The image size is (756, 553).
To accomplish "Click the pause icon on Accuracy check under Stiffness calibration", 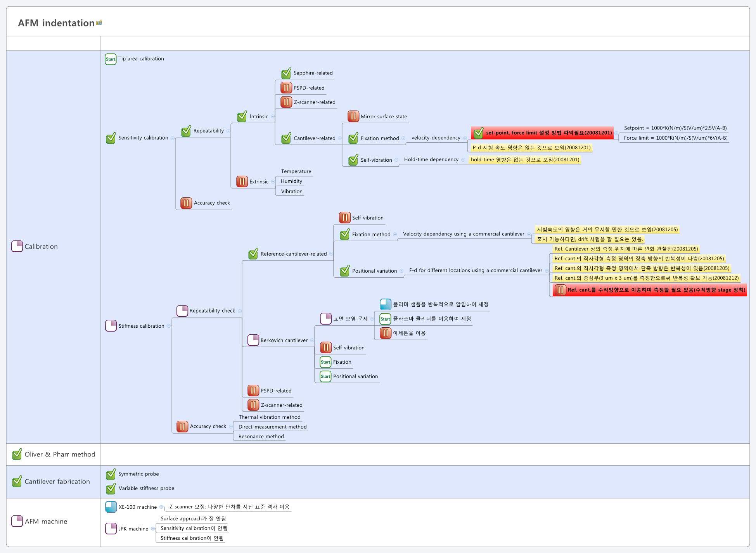I will pos(182,426).
